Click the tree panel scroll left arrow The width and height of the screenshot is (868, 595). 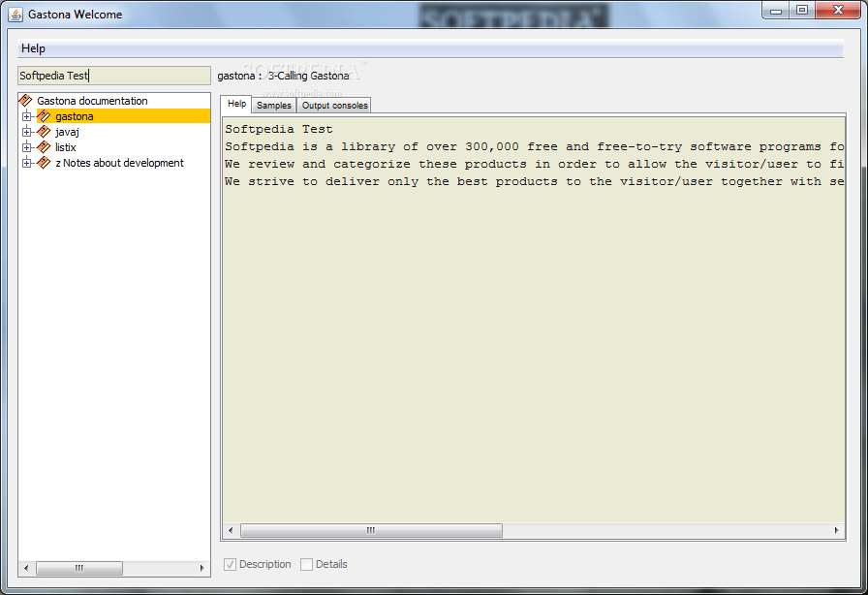[26, 568]
